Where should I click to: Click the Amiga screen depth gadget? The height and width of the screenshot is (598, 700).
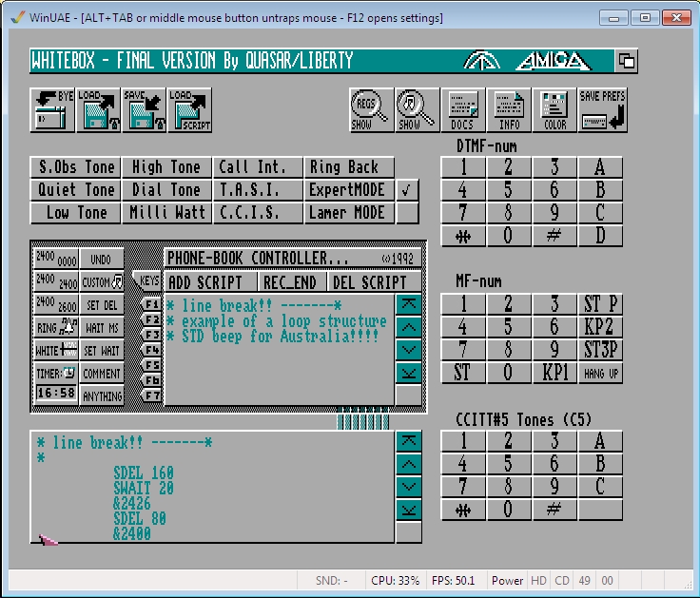[627, 61]
